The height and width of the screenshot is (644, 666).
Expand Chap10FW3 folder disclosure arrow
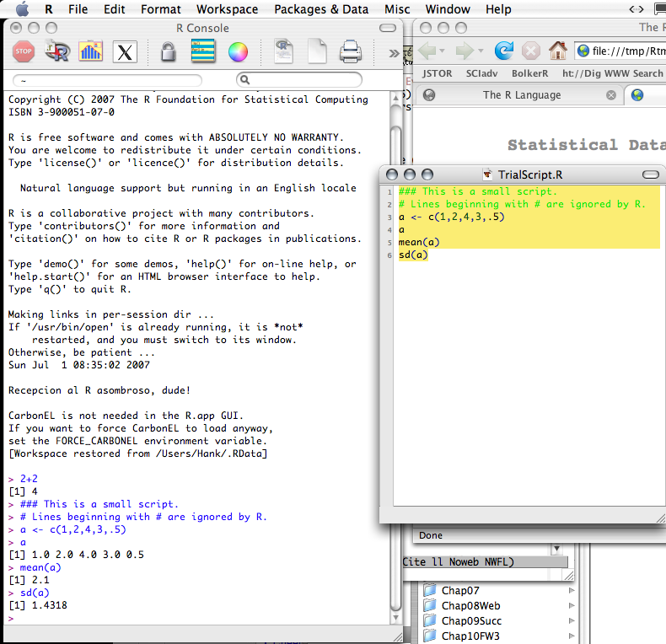click(x=572, y=636)
